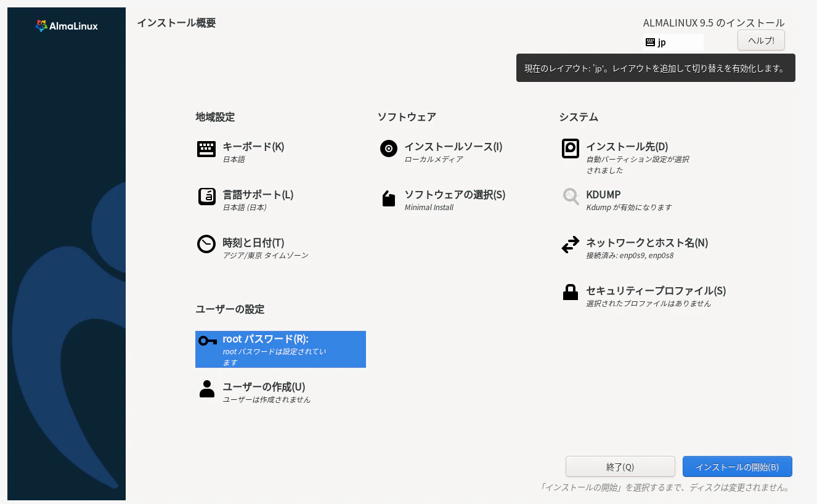The width and height of the screenshot is (817, 504).
Task: Click the hard disk icon for installation destination
Action: 571,148
